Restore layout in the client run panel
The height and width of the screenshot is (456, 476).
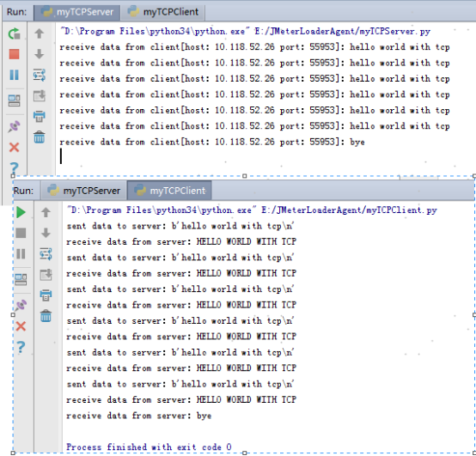coord(21,279)
